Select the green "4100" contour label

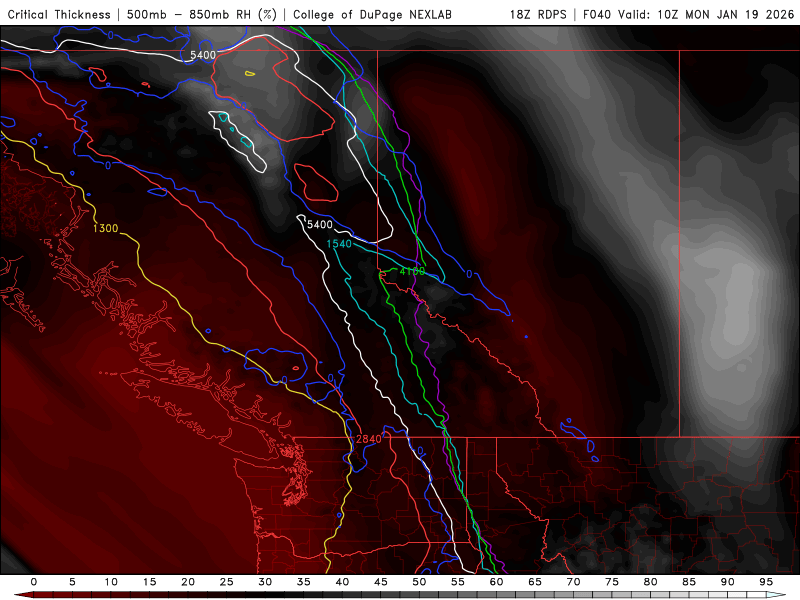coord(412,271)
